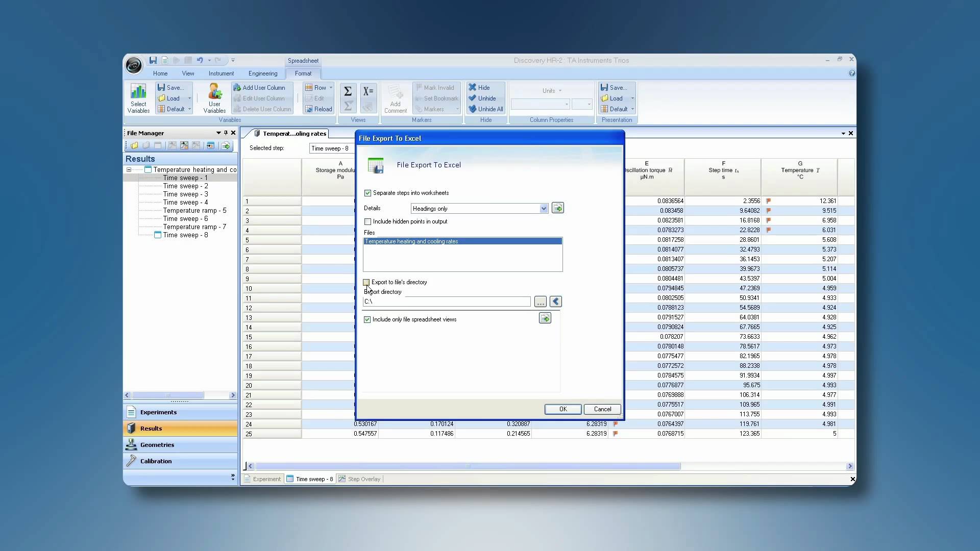Click Hide column icon in ribbon

[479, 87]
